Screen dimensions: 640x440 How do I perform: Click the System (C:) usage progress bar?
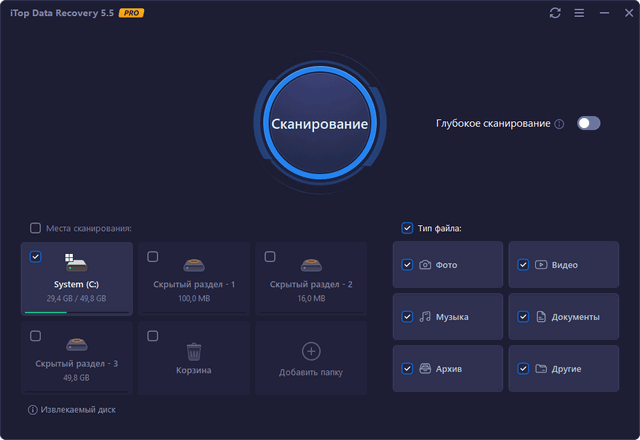click(x=77, y=312)
